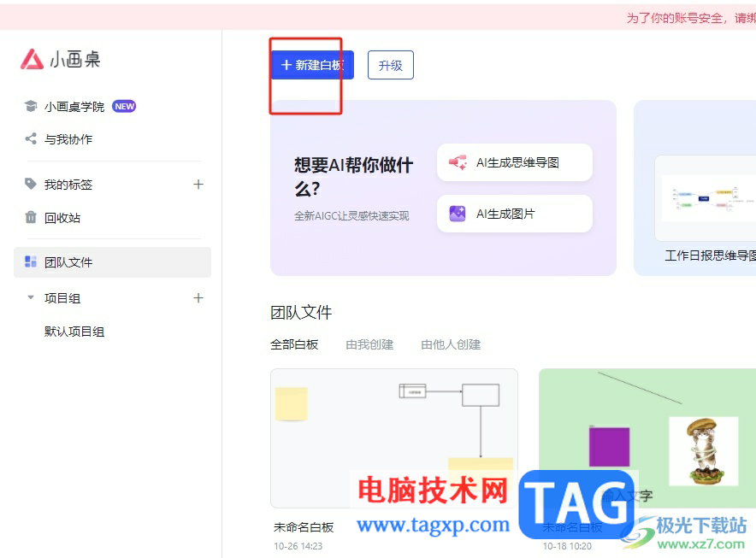
Task: Open 与我协作 in sidebar
Action: pos(68,139)
